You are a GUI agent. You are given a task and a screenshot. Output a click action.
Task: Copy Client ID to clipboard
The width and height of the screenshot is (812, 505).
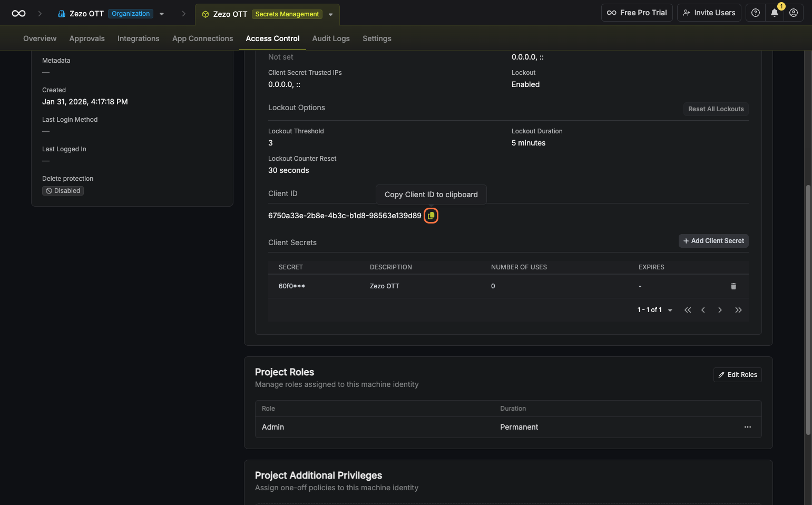[431, 216]
